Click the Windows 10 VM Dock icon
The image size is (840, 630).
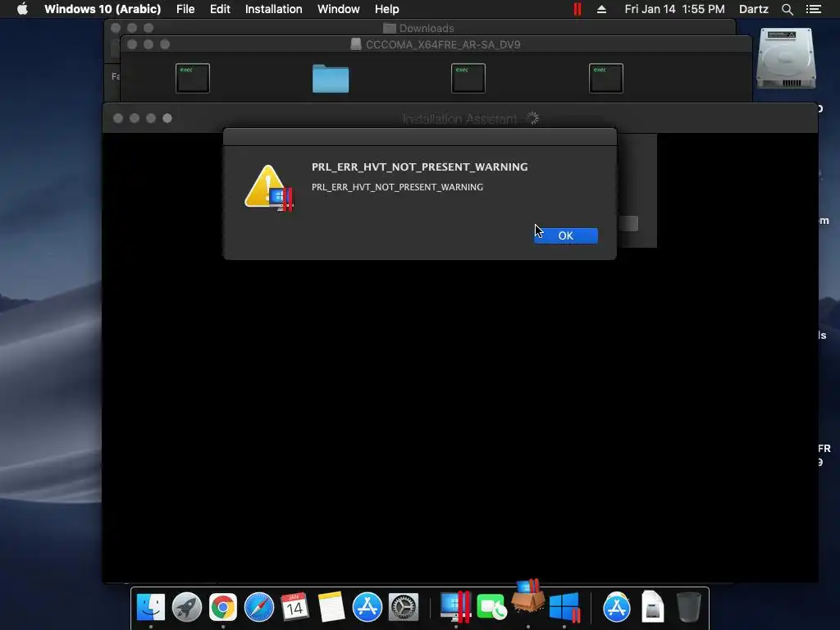564,607
